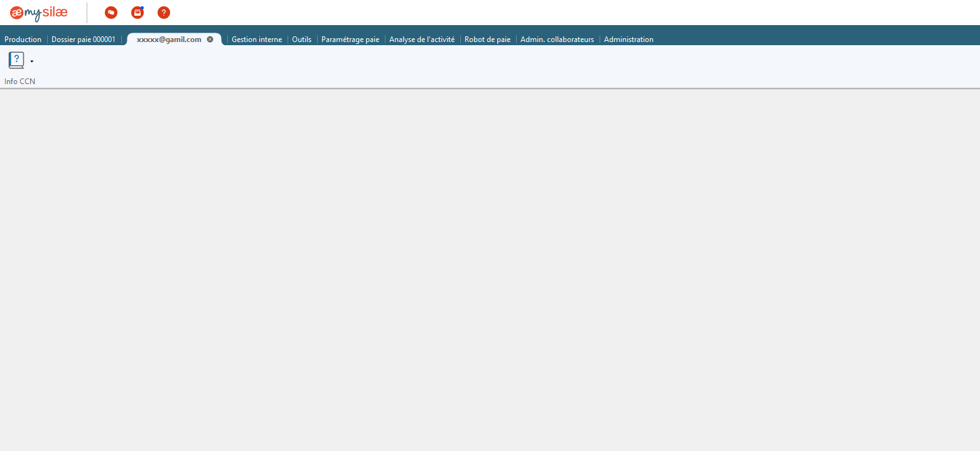Viewport: 980px width, 451px height.
Task: Expand the Info CCN dropdown arrow
Action: pyautogui.click(x=32, y=61)
